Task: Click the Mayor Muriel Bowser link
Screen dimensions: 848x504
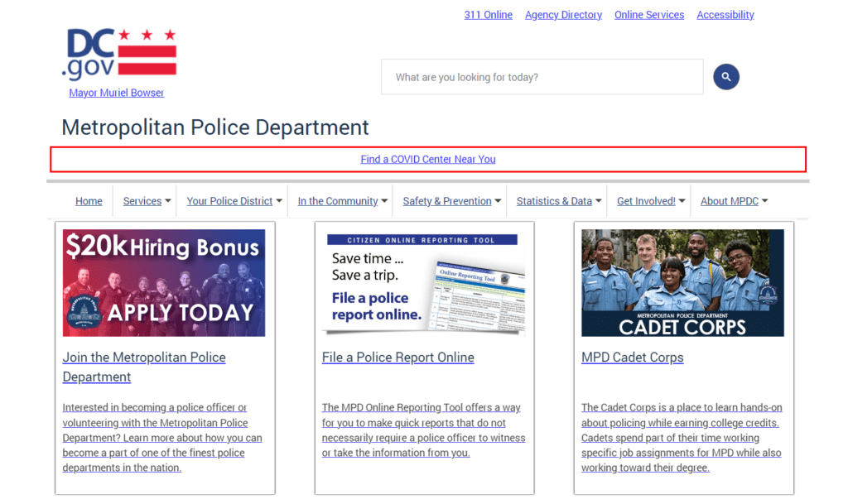Action: (116, 92)
